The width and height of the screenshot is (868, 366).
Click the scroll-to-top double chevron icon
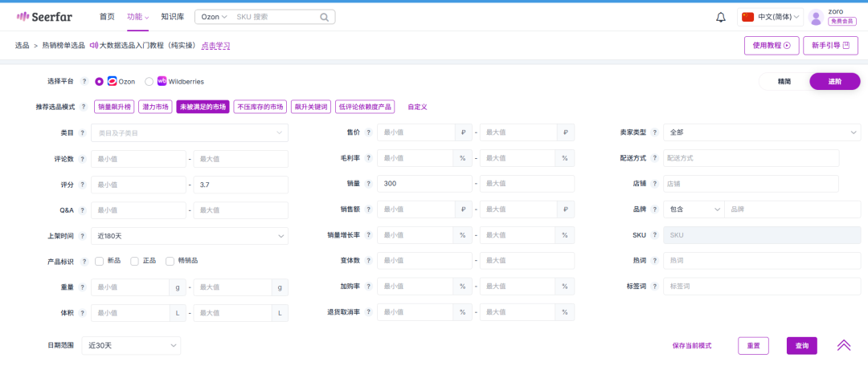click(x=843, y=345)
